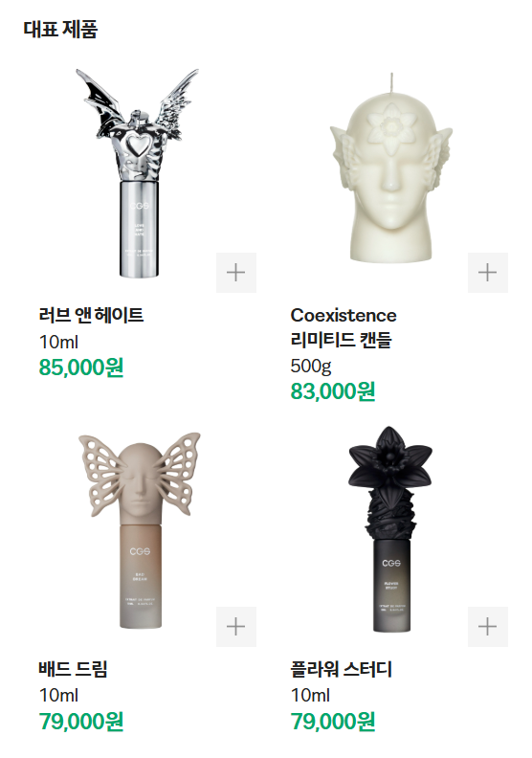The height and width of the screenshot is (758, 532).
Task: Open the white head candle image
Action: coord(390,167)
